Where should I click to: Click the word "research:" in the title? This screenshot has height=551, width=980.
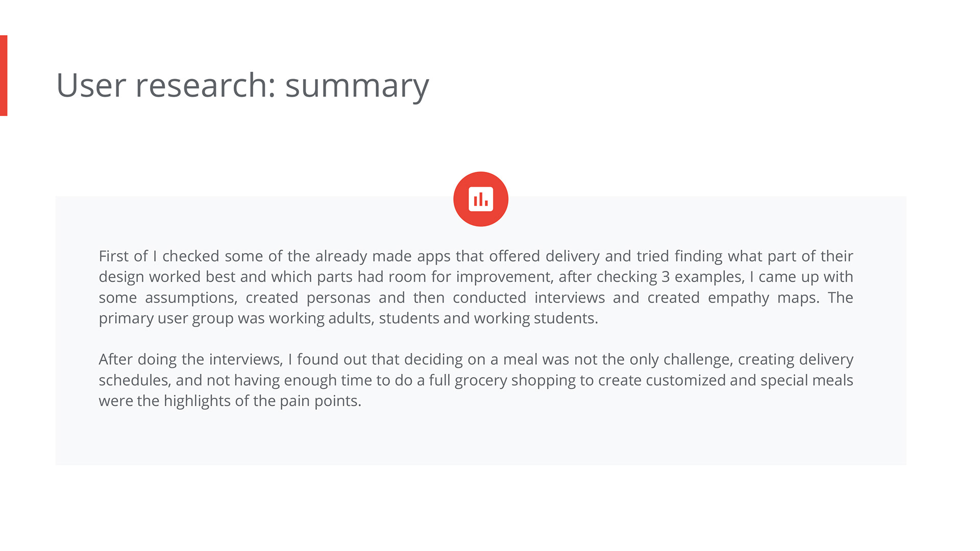coord(205,85)
